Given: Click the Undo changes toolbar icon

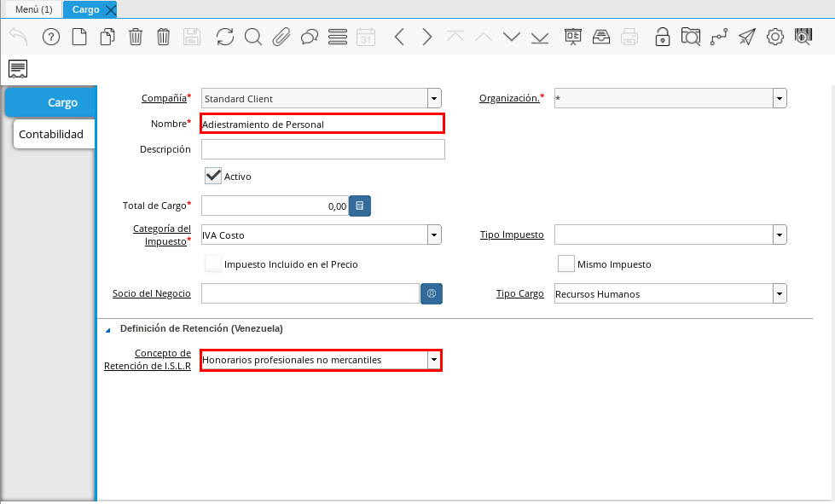Looking at the screenshot, I should coord(19,37).
